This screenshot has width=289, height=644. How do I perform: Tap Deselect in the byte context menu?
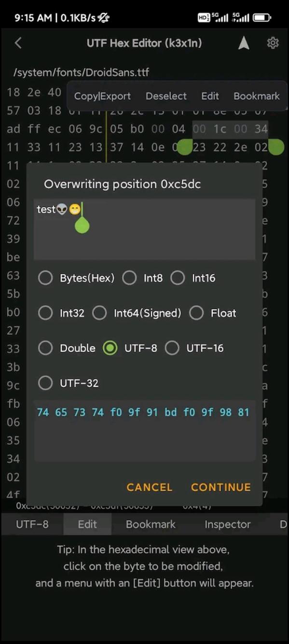(166, 96)
